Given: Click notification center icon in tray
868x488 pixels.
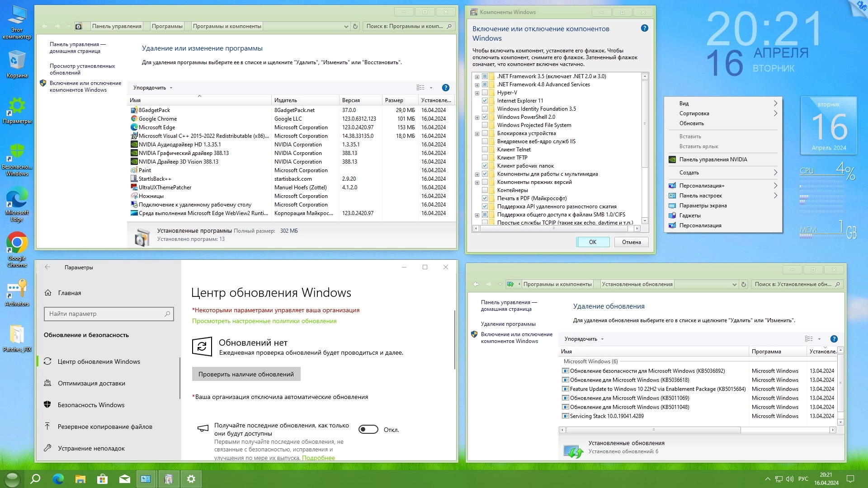Looking at the screenshot, I should [850, 479].
